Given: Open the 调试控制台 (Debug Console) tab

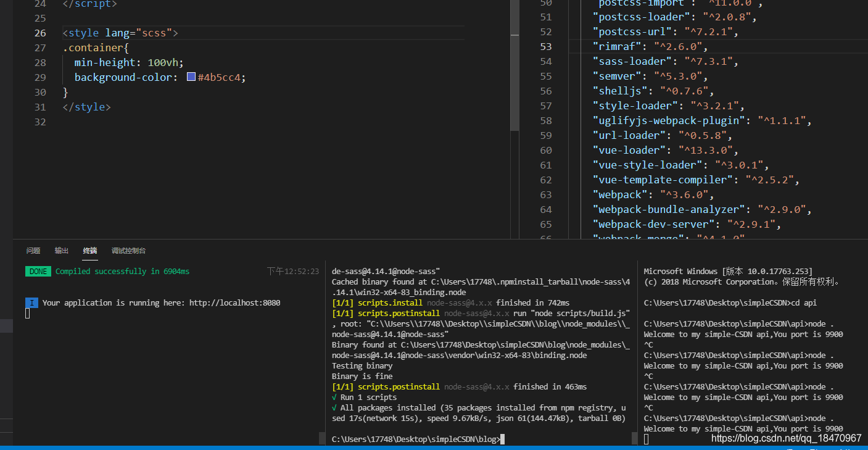Looking at the screenshot, I should pyautogui.click(x=129, y=251).
